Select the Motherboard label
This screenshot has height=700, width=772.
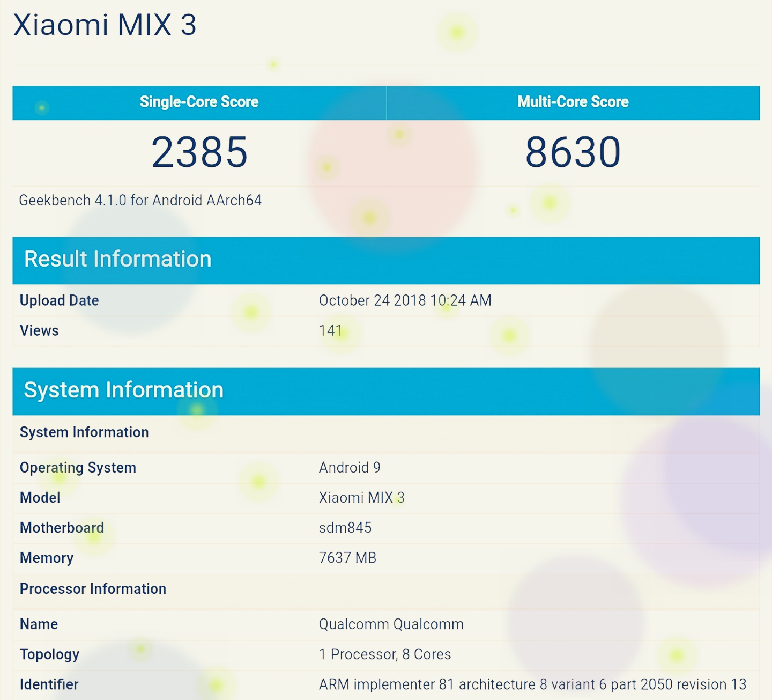62,528
